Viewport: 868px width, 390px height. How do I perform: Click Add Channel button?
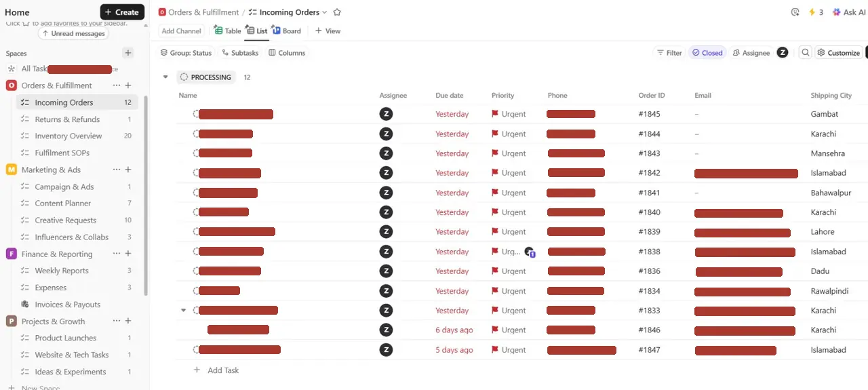pyautogui.click(x=181, y=31)
